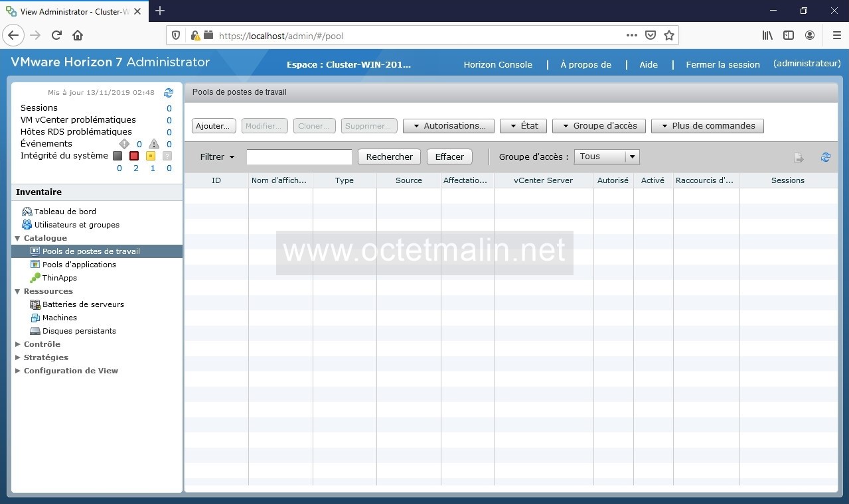The height and width of the screenshot is (504, 849).
Task: Click the Disques persistants icon
Action: point(35,331)
